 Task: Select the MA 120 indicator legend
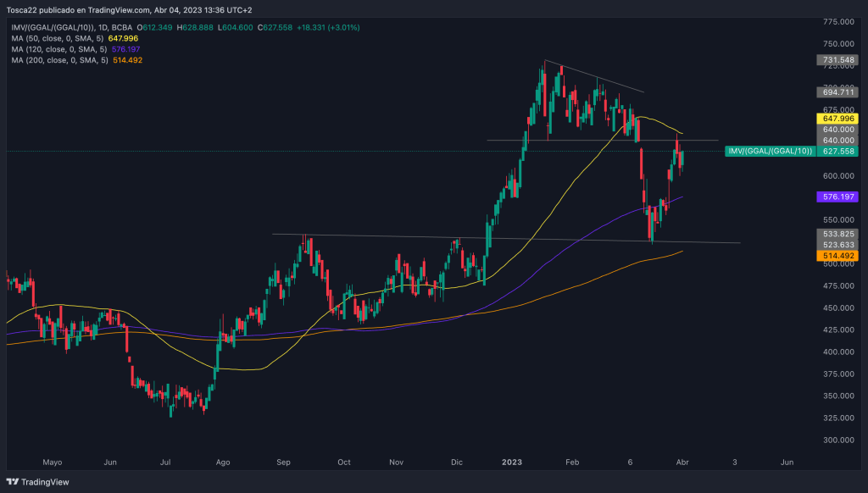click(x=56, y=49)
